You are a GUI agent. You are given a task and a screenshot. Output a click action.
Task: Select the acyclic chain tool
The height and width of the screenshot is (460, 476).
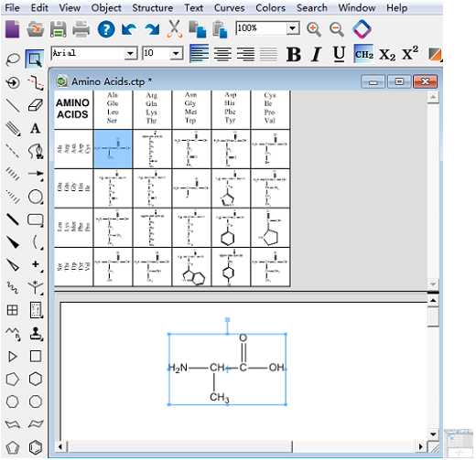[x=13, y=333]
